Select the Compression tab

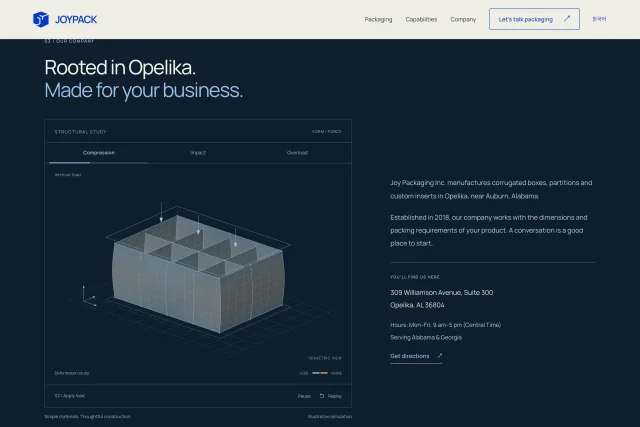point(99,153)
